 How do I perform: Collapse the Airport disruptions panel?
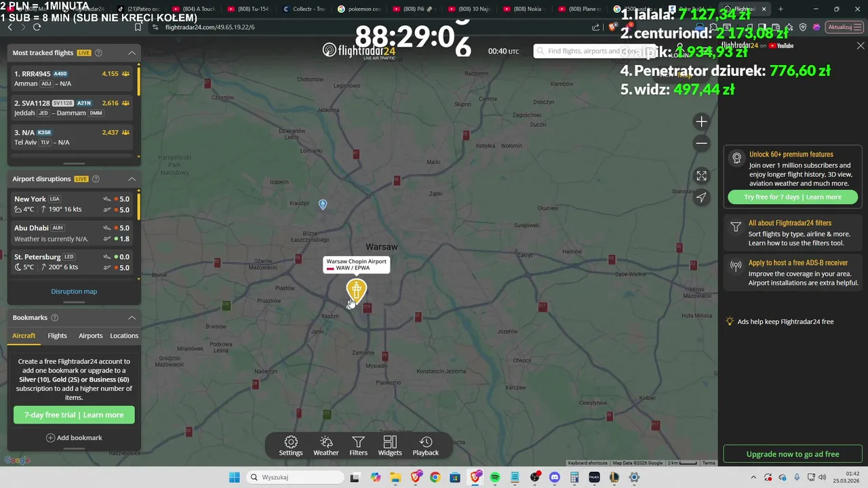click(132, 179)
